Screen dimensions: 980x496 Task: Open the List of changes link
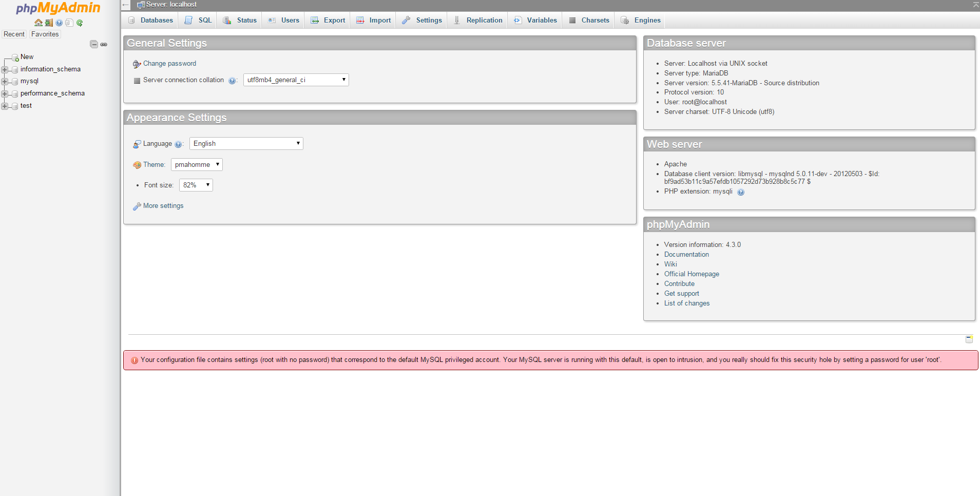(x=687, y=303)
